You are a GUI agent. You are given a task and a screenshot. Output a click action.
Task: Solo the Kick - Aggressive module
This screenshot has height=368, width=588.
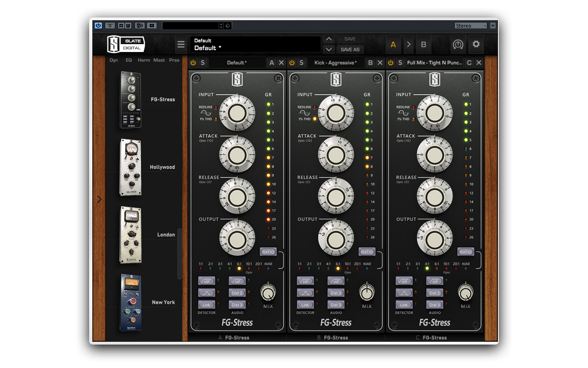pos(301,63)
